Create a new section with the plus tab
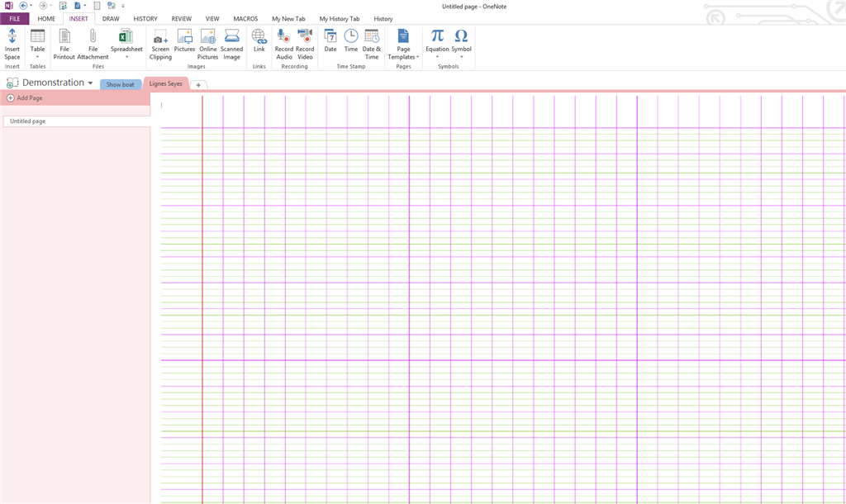 [x=198, y=84]
